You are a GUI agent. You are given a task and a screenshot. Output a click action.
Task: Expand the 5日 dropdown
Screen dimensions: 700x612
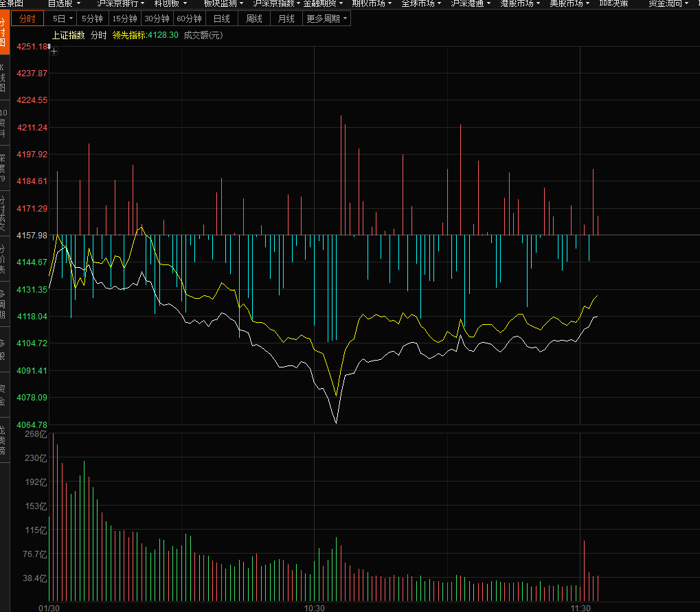pos(63,19)
